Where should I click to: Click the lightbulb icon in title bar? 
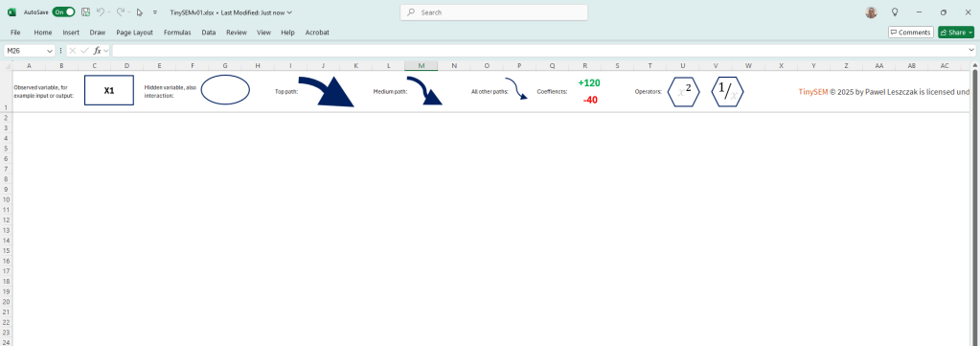click(895, 12)
